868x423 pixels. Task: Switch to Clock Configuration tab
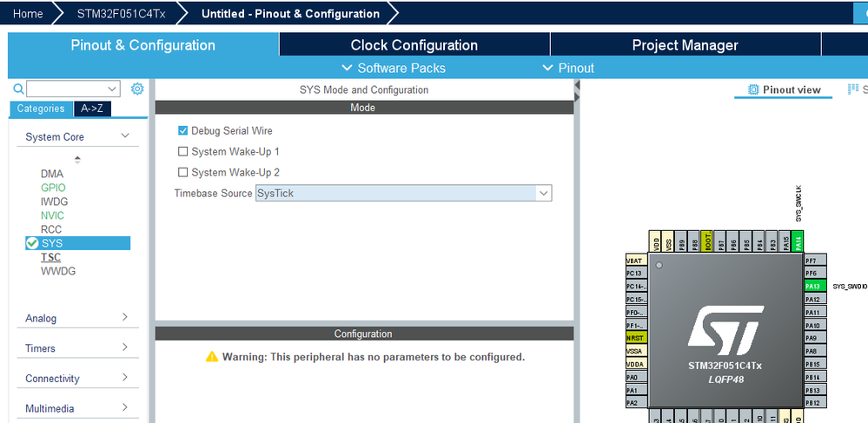(x=414, y=45)
